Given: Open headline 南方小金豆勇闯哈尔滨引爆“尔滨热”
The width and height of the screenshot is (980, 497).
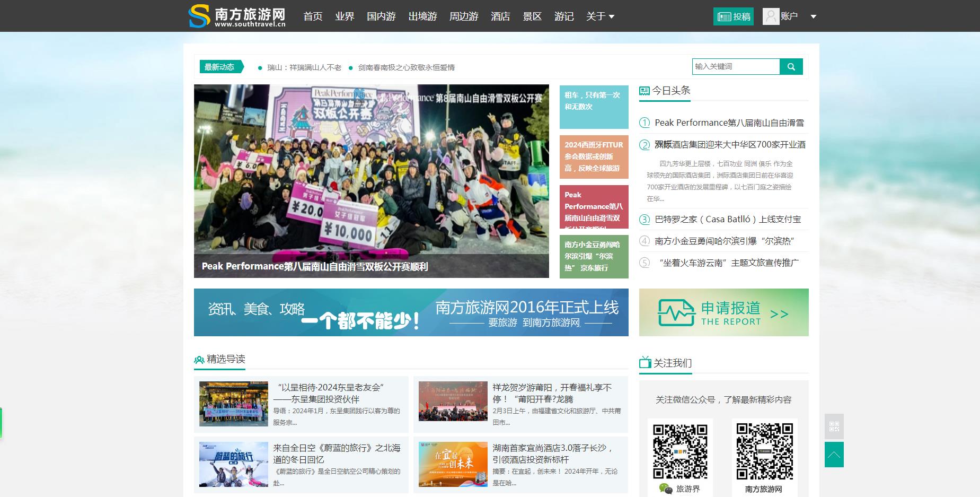Looking at the screenshot, I should 725,241.
